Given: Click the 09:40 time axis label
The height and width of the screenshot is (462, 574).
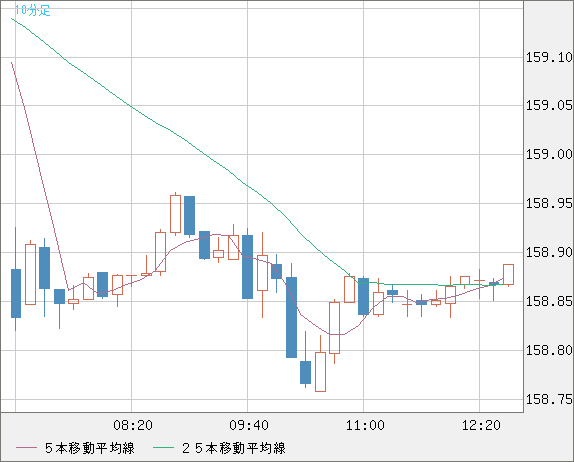Looking at the screenshot, I should pos(249,425).
